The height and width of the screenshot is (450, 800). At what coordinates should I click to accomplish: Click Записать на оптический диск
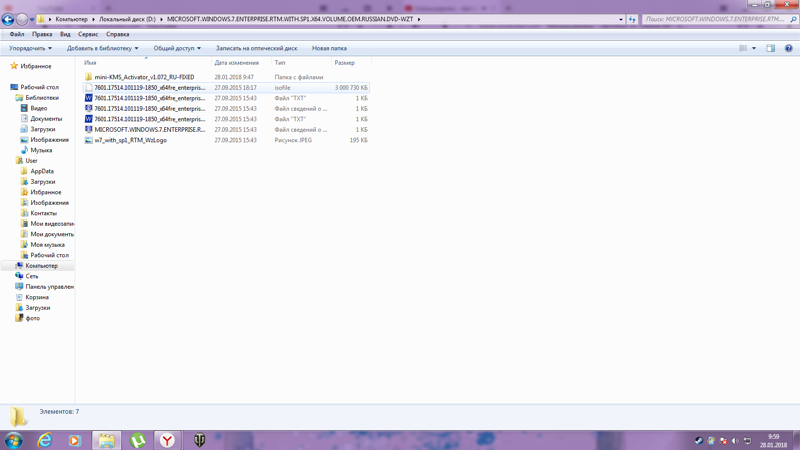pos(256,48)
